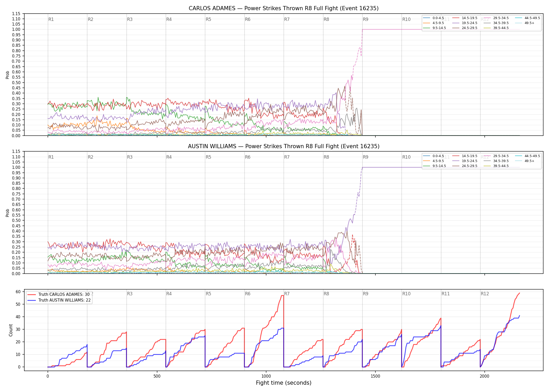Click the R7 round marker in the Count chart
Screen dimensions: 549x392
[287, 294]
